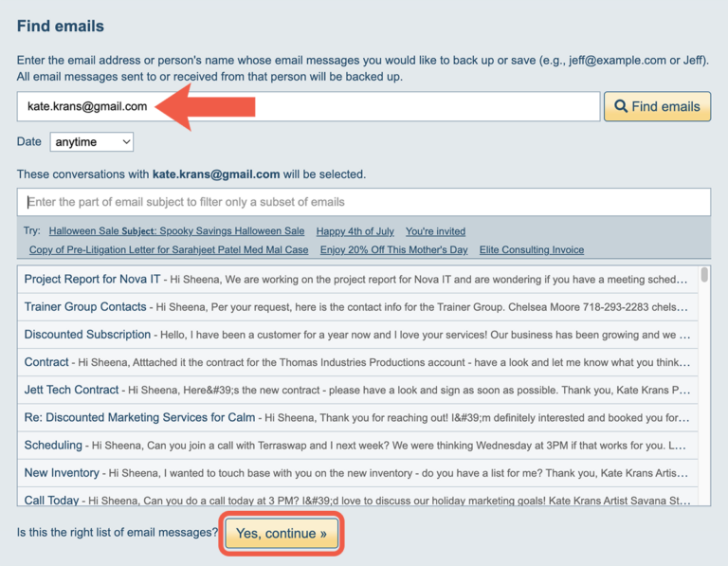The image size is (728, 566).
Task: Click the email subject filter field
Action: [364, 202]
